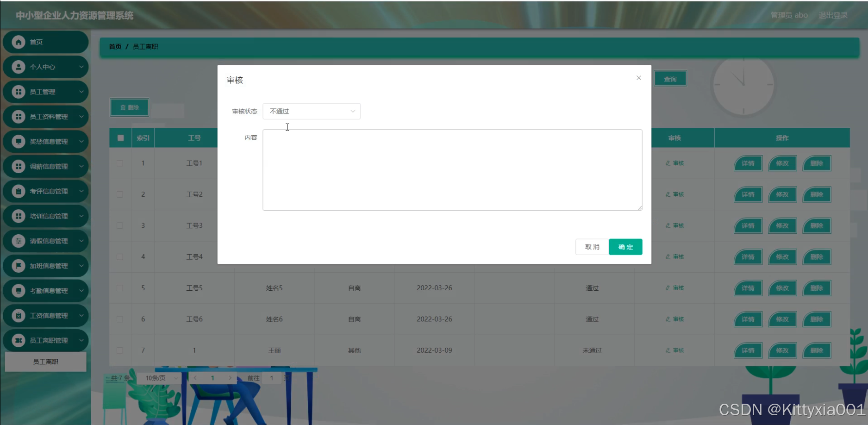The image size is (868, 425).
Task: Click into the 内容 text area
Action: point(452,170)
